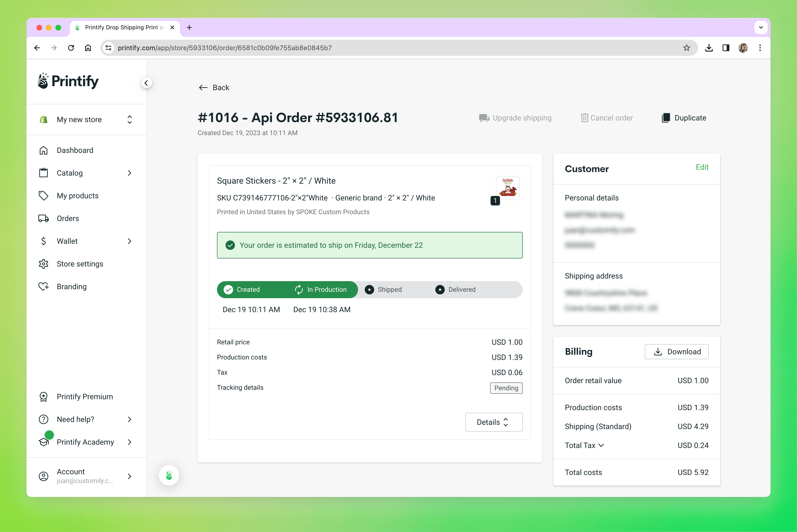
Task: Click the sticker product thumbnail
Action: [x=507, y=188]
